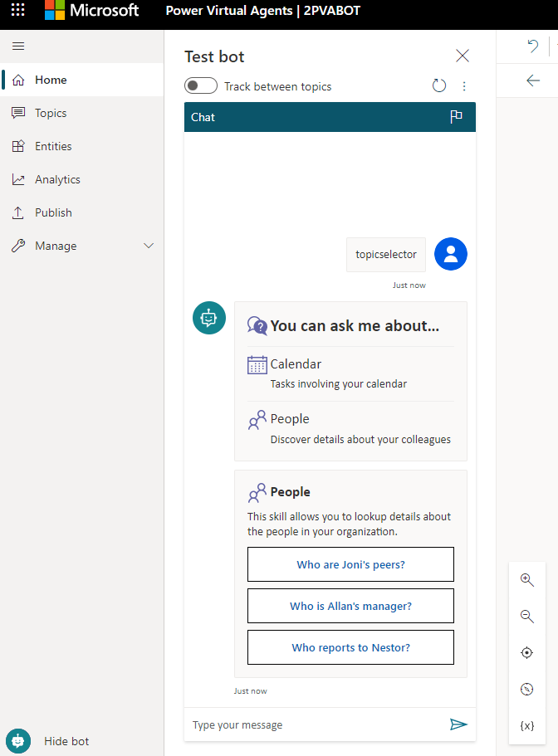The height and width of the screenshot is (756, 558).
Task: Open the Analytics page
Action: [82, 179]
